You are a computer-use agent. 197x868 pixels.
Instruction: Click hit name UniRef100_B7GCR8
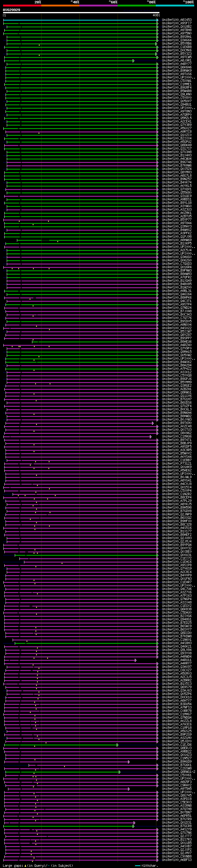[x=177, y=826]
